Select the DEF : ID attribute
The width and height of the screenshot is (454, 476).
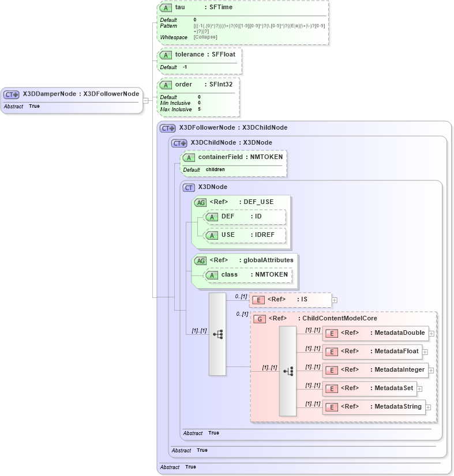[x=242, y=217]
